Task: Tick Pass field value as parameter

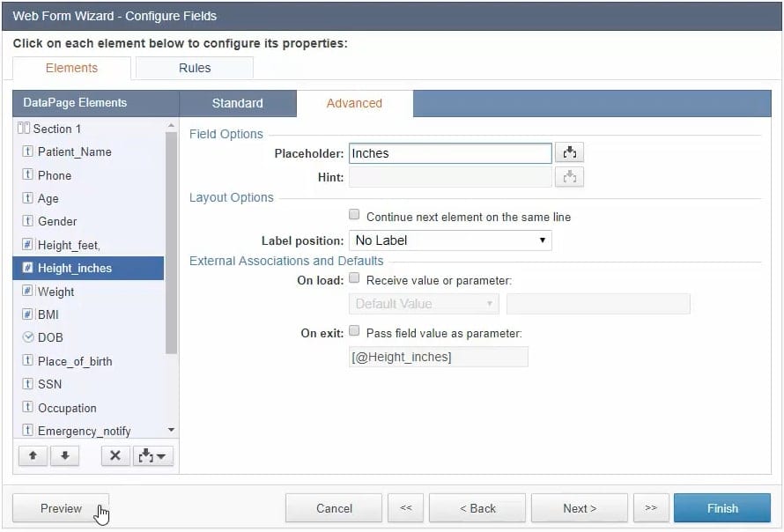Action: 354,332
